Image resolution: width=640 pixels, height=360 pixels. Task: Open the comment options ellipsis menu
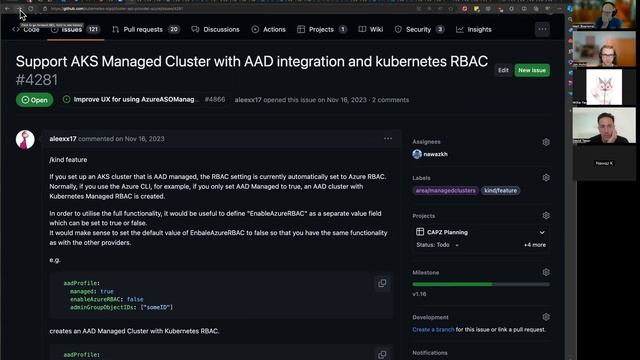tap(388, 139)
